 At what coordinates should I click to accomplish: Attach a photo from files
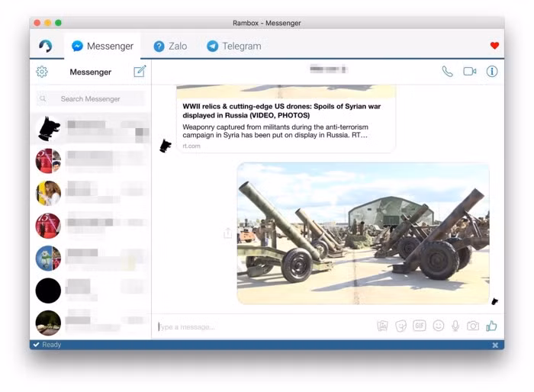[383, 326]
